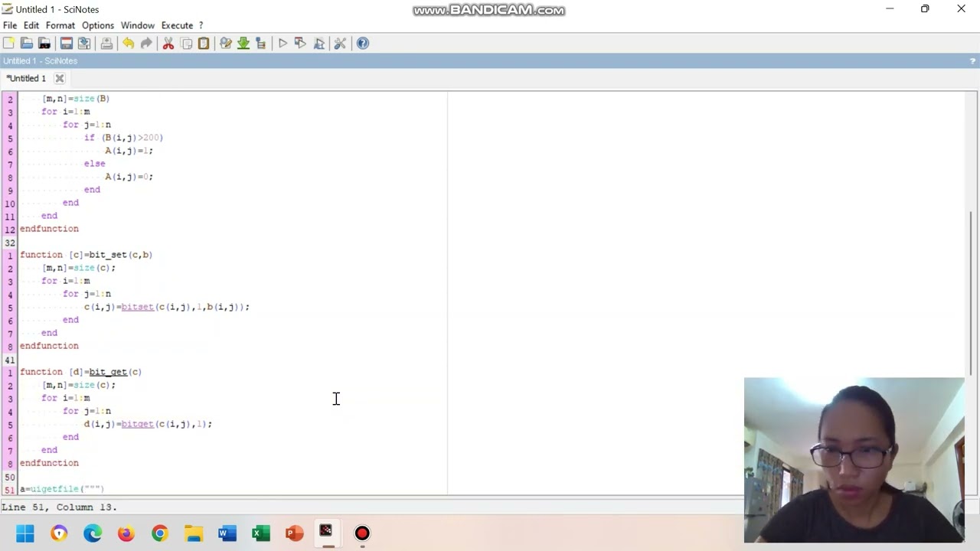Open Microsoft Word from taskbar

click(227, 533)
